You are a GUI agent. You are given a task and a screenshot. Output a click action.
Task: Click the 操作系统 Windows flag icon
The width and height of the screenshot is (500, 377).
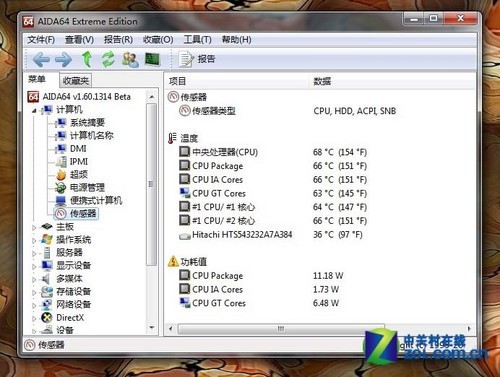47,239
